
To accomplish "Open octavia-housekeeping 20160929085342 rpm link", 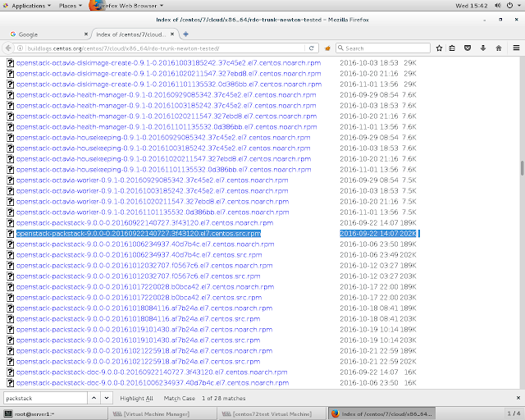I will point(163,138).
